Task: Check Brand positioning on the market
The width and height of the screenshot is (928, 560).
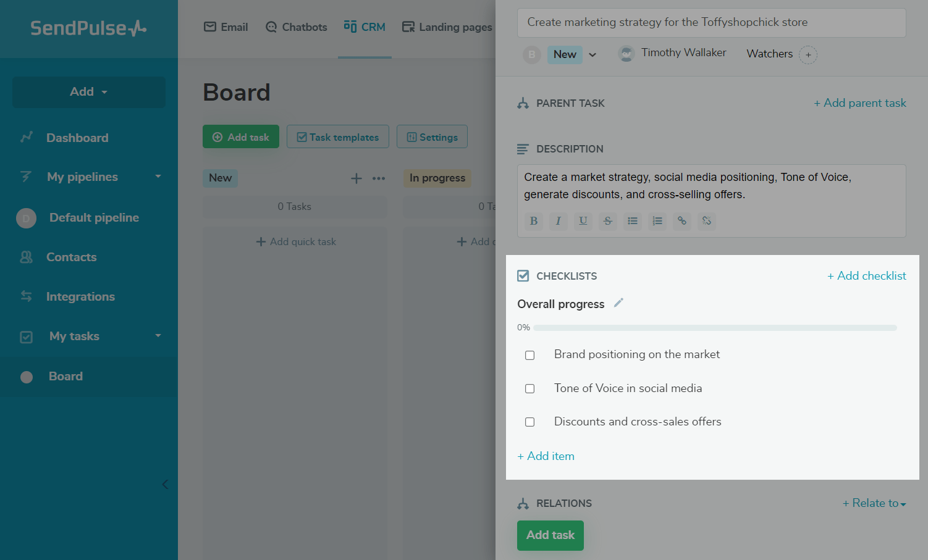Action: (530, 355)
